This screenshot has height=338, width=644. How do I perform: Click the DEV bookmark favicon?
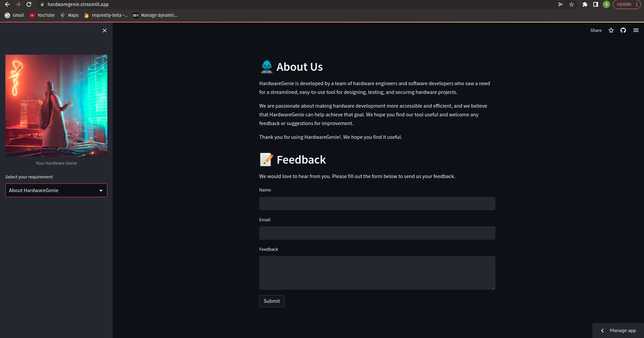(x=136, y=15)
